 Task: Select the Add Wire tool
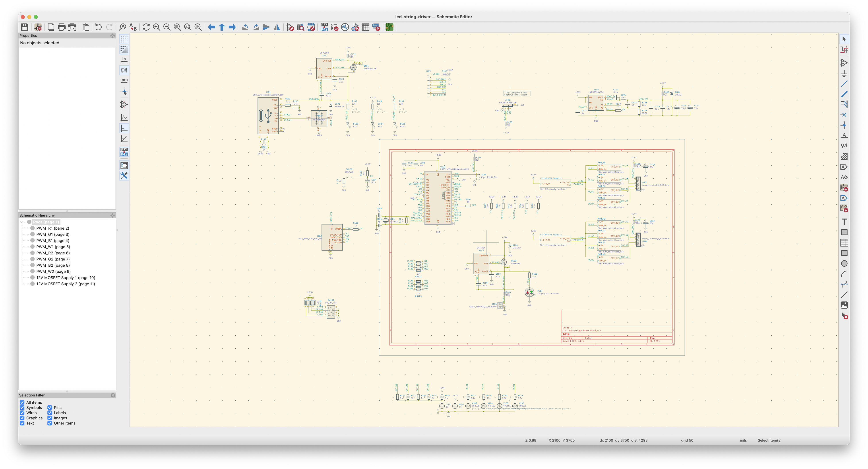pyautogui.click(x=844, y=84)
